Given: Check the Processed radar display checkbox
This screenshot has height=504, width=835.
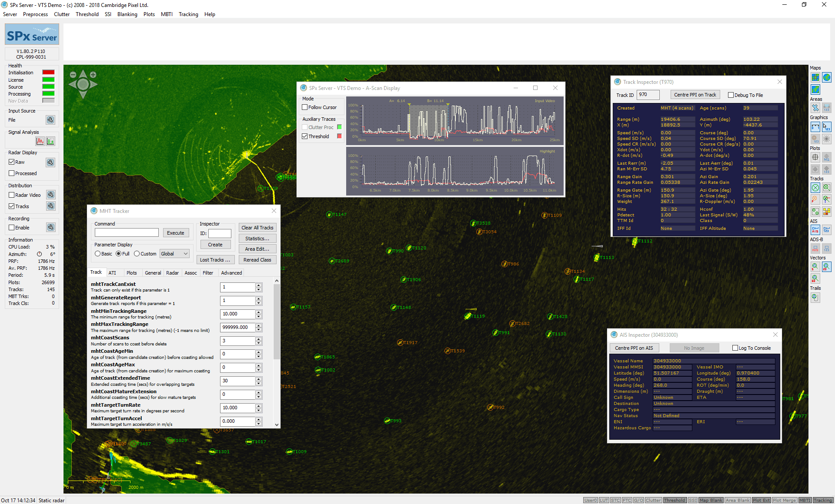Looking at the screenshot, I should click(13, 173).
